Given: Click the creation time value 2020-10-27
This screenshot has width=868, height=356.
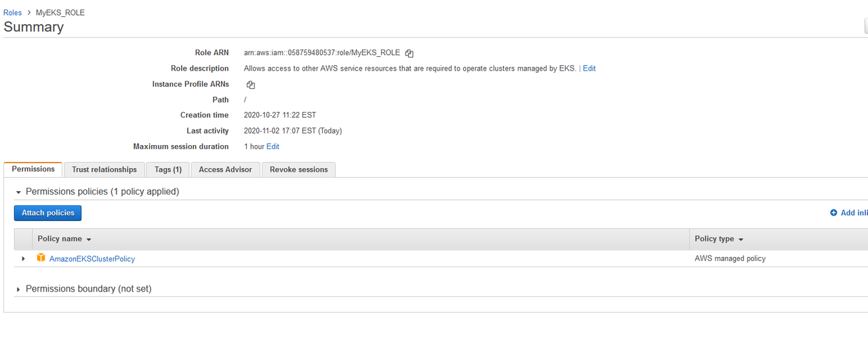Looking at the screenshot, I should coord(280,115).
